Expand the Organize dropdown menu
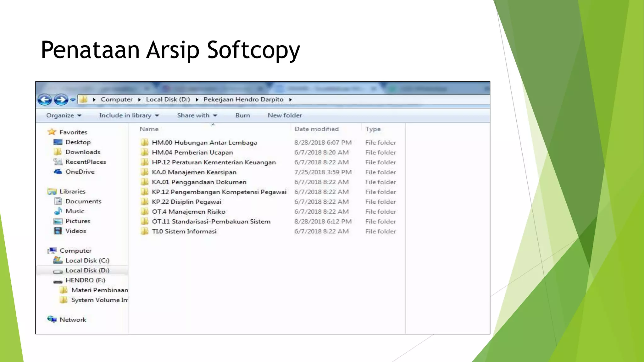The image size is (644, 362). click(64, 116)
